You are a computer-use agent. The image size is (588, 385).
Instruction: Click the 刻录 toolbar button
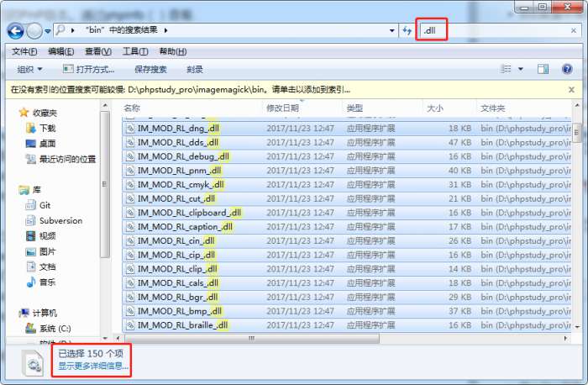click(195, 70)
